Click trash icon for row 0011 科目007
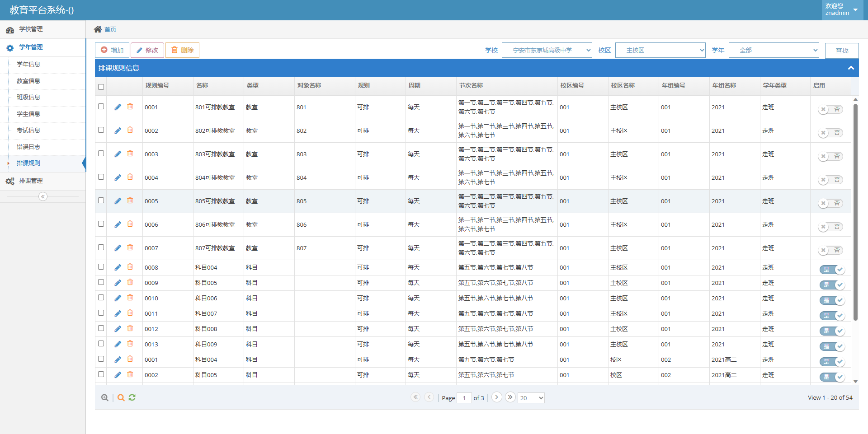The image size is (868, 434). point(130,313)
